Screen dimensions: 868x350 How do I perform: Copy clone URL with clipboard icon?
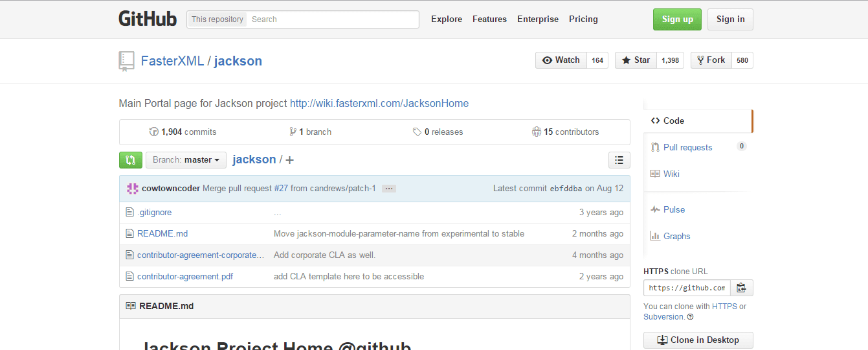(x=742, y=288)
